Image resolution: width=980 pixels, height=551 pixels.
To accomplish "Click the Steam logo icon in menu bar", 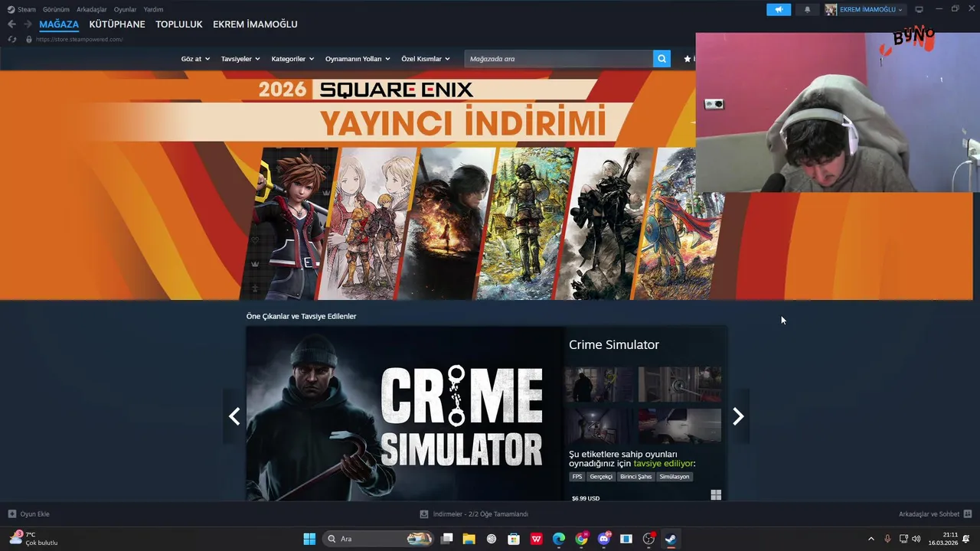I will 11,9.
